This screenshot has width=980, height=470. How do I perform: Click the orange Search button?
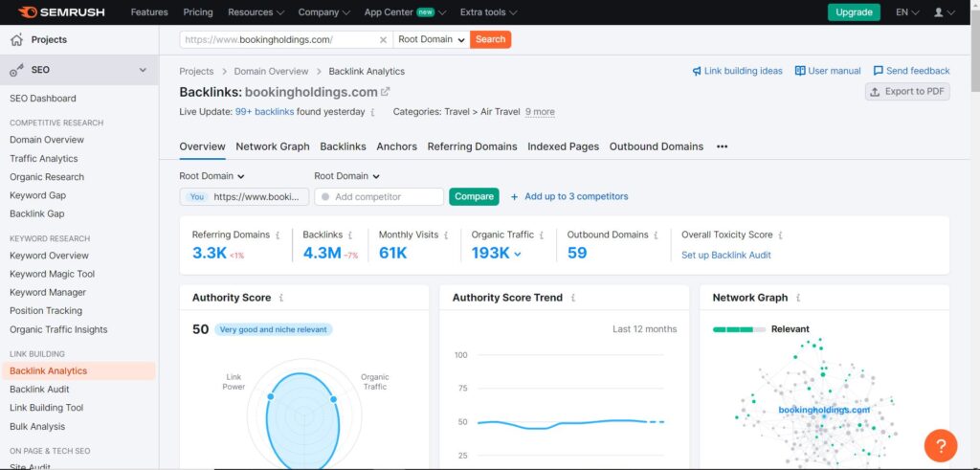tap(490, 39)
